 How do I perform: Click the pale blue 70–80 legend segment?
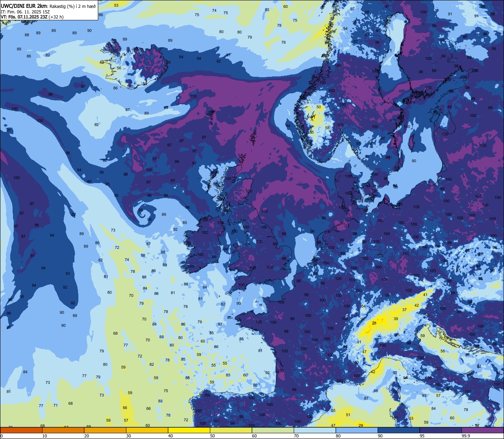click(315, 430)
